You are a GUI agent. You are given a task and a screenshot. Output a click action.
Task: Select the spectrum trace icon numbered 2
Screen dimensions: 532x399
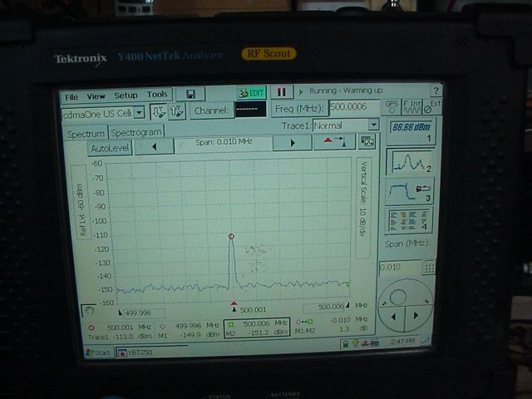[x=411, y=161]
